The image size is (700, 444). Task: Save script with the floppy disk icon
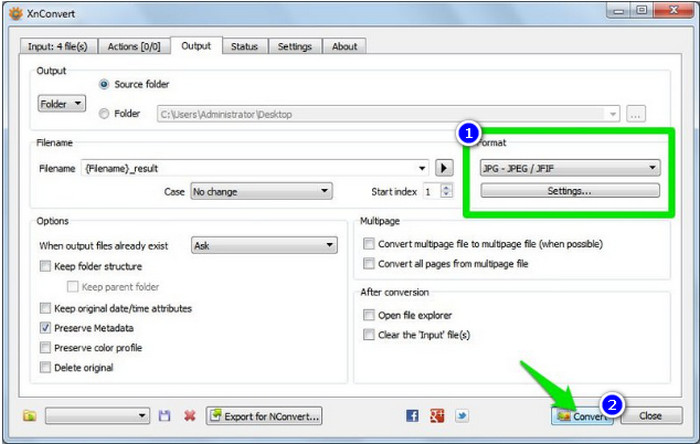coord(165,416)
